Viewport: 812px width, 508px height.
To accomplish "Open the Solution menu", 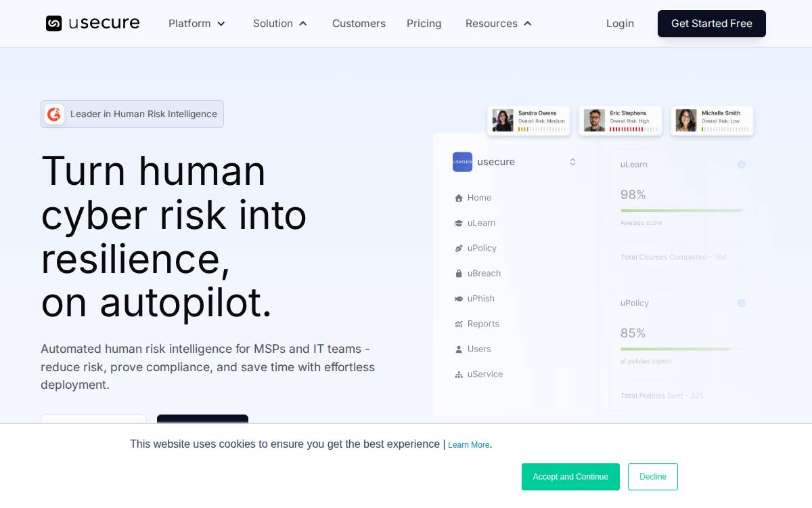I will [280, 24].
